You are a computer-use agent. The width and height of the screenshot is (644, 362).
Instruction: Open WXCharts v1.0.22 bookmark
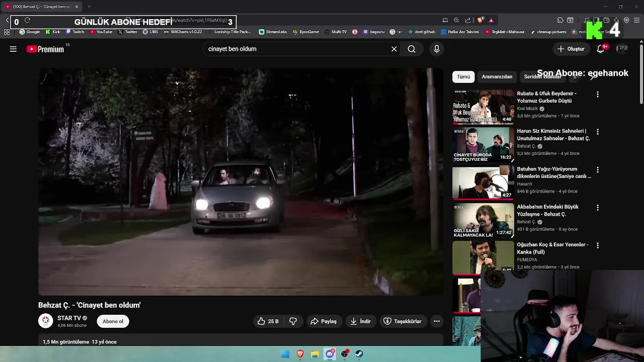click(x=183, y=32)
